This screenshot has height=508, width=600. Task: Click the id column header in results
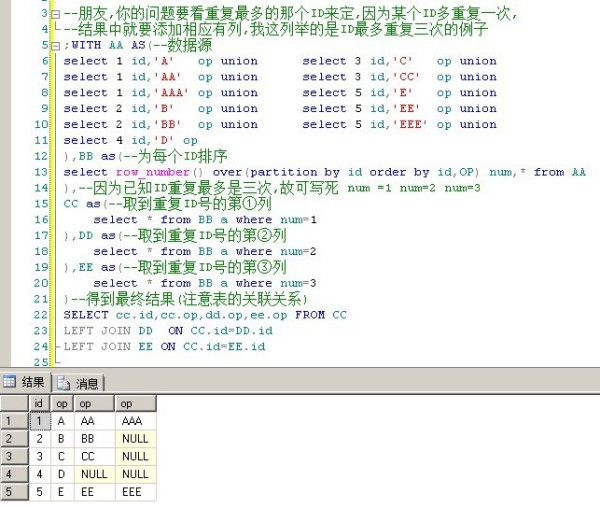click(x=39, y=403)
